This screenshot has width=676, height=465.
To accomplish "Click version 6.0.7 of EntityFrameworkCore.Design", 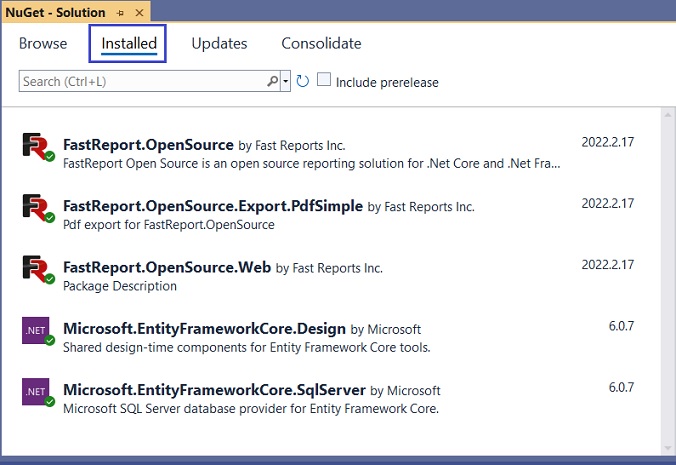I will coord(621,326).
